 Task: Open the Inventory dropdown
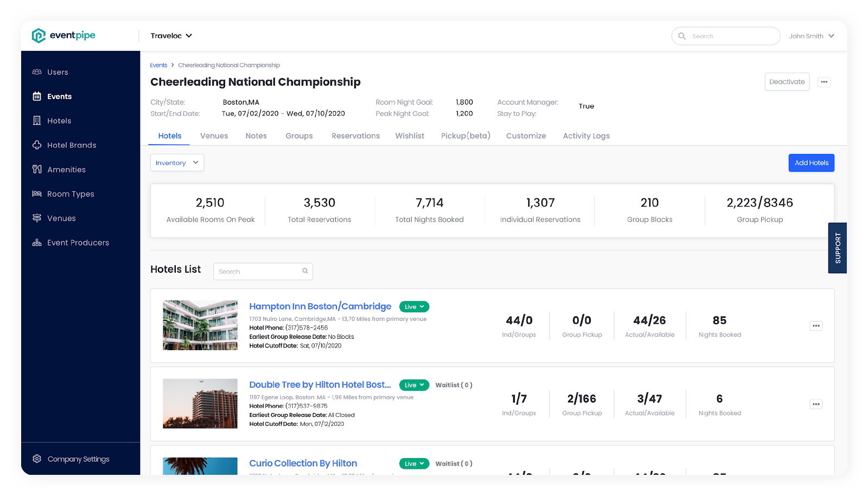(x=177, y=163)
